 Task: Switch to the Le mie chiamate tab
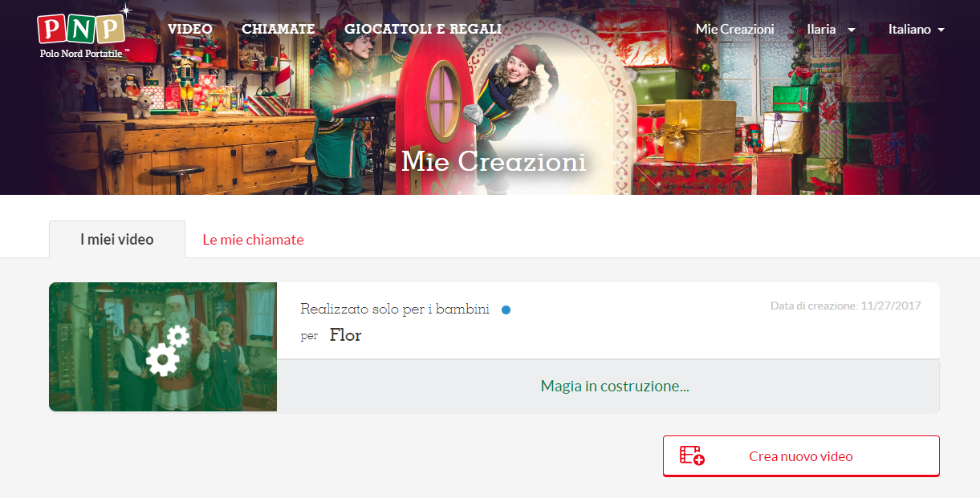253,240
